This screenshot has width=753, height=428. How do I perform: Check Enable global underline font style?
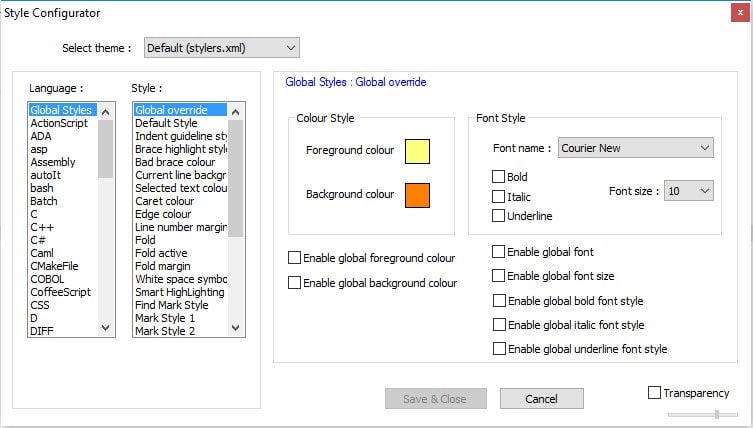[x=499, y=349]
